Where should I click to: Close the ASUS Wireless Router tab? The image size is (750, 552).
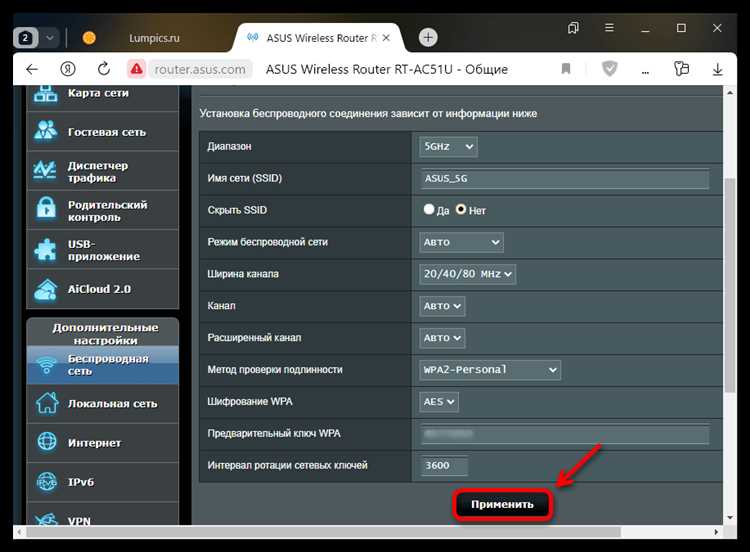386,38
